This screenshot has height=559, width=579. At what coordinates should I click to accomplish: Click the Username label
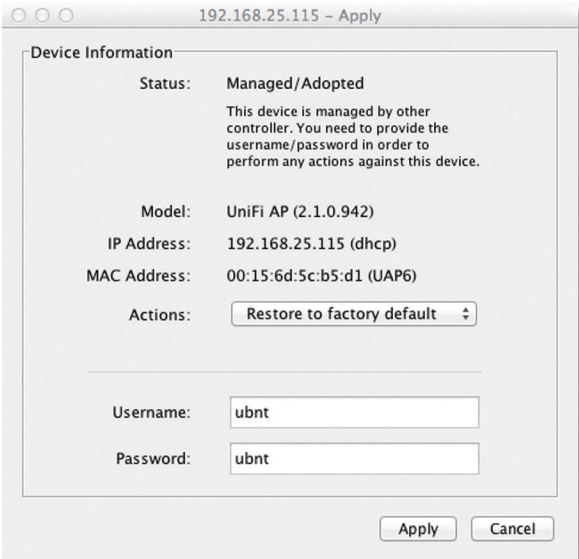(151, 412)
